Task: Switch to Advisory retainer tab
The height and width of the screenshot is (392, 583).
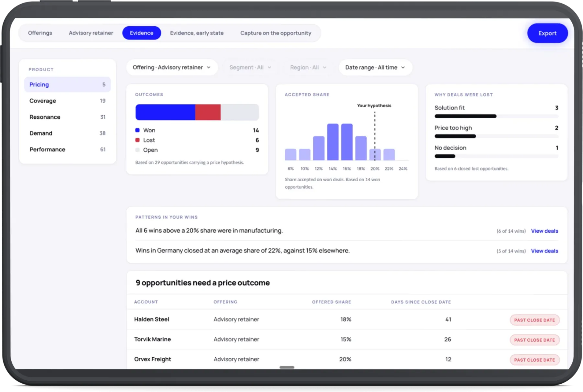Action: coord(91,33)
